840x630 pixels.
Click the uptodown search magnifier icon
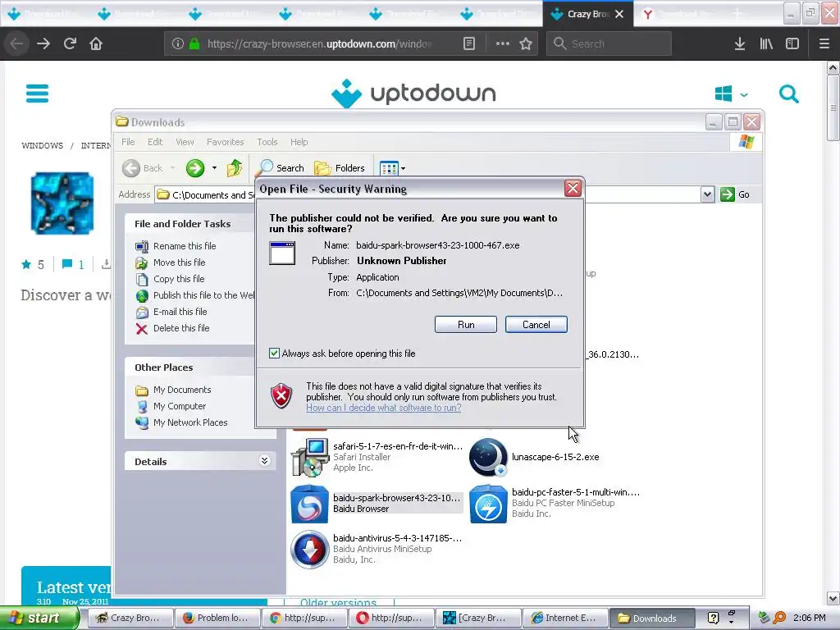[x=788, y=94]
